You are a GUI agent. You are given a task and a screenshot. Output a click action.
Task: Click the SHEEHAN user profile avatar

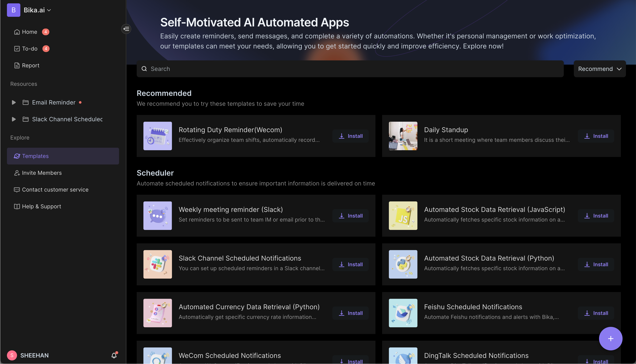tap(12, 355)
